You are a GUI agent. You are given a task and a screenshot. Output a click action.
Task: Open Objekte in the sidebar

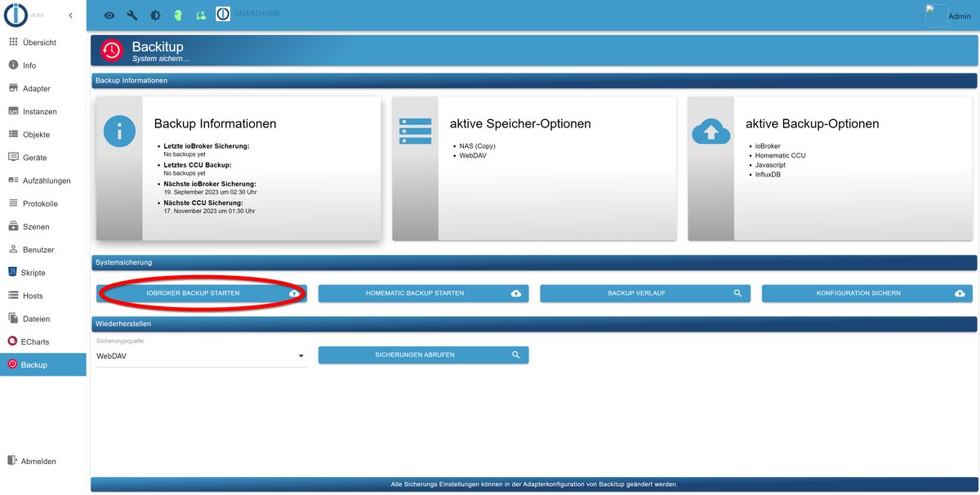(x=42, y=135)
